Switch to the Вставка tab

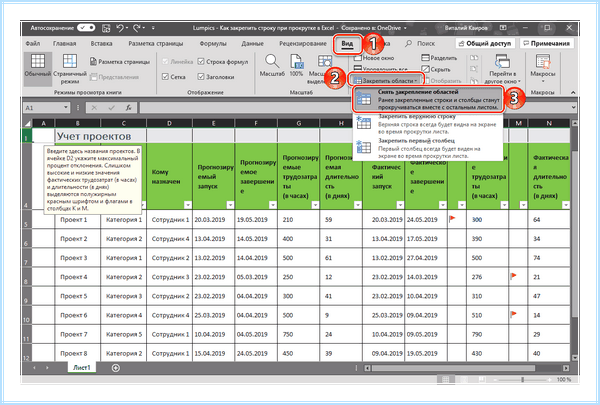[x=101, y=43]
